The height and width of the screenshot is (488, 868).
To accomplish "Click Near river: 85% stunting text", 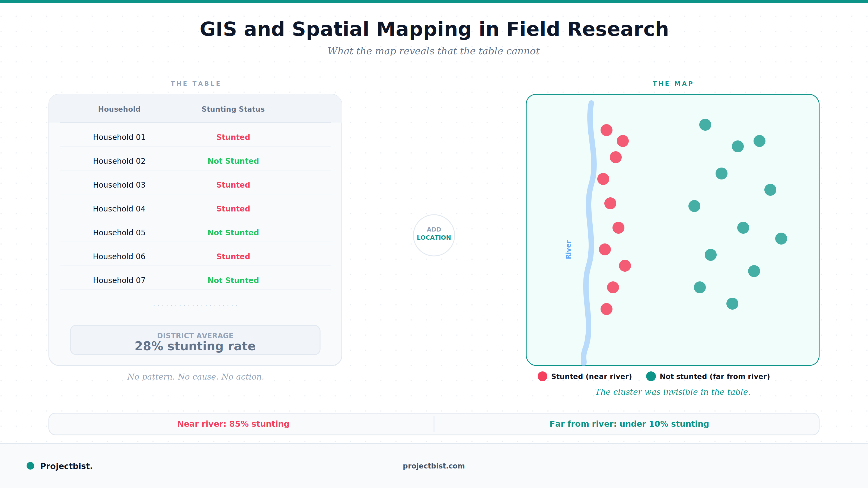I will click(x=233, y=424).
